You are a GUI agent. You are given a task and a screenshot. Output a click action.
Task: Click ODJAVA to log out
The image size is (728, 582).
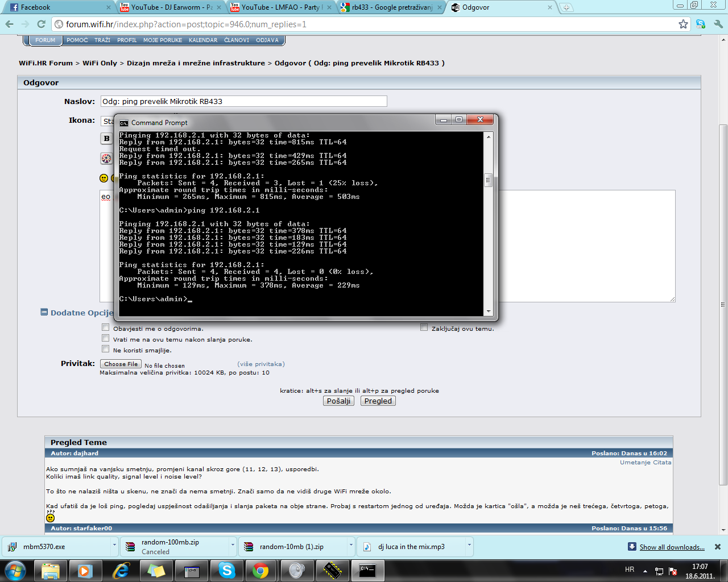coord(267,40)
